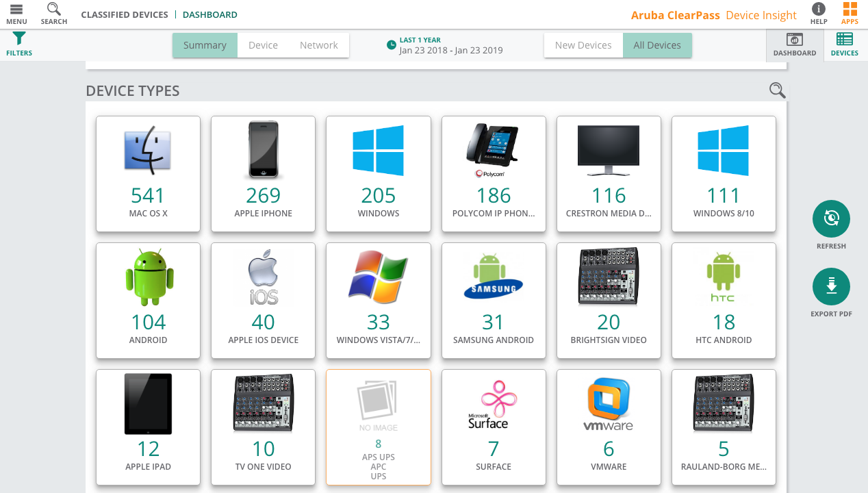
Task: Open the Polycom IP Phone tile
Action: pyautogui.click(x=494, y=174)
